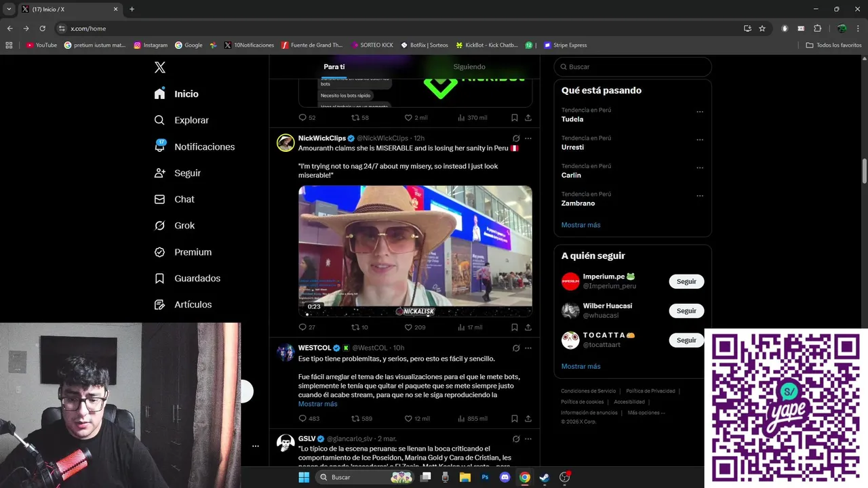Open Steam from the taskbar

pyautogui.click(x=544, y=477)
